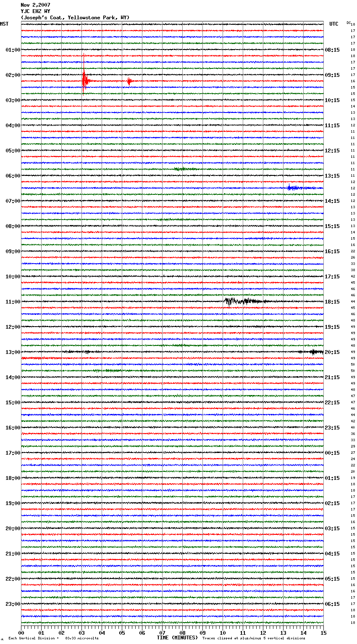Select the 11:00 MST time label
The image size is (357, 644).
click(x=13, y=302)
